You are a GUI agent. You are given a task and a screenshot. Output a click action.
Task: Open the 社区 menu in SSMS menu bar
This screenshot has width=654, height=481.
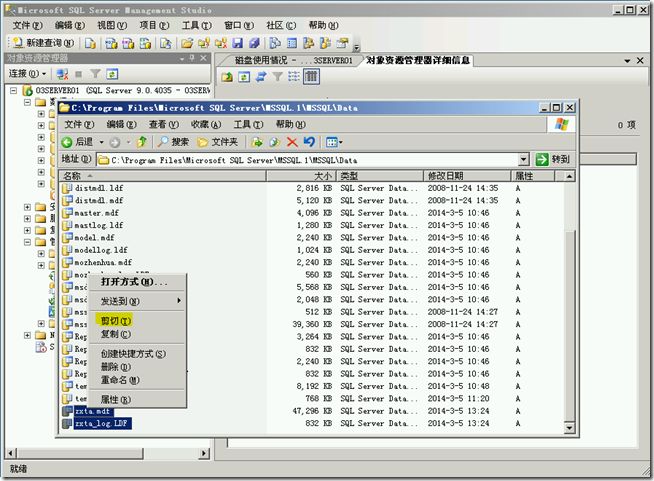(x=281, y=25)
